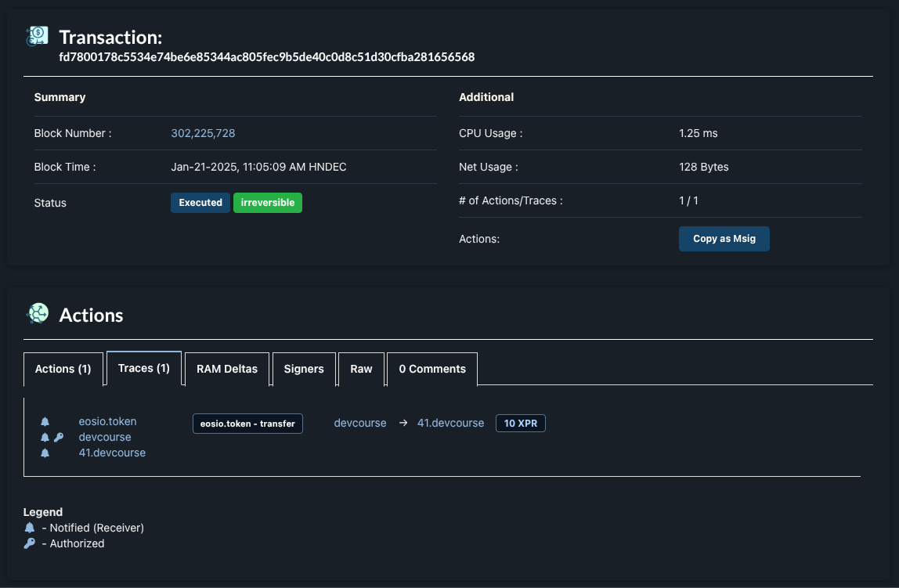This screenshot has width=899, height=588.
Task: Click the irreversible status badge
Action: coord(267,203)
